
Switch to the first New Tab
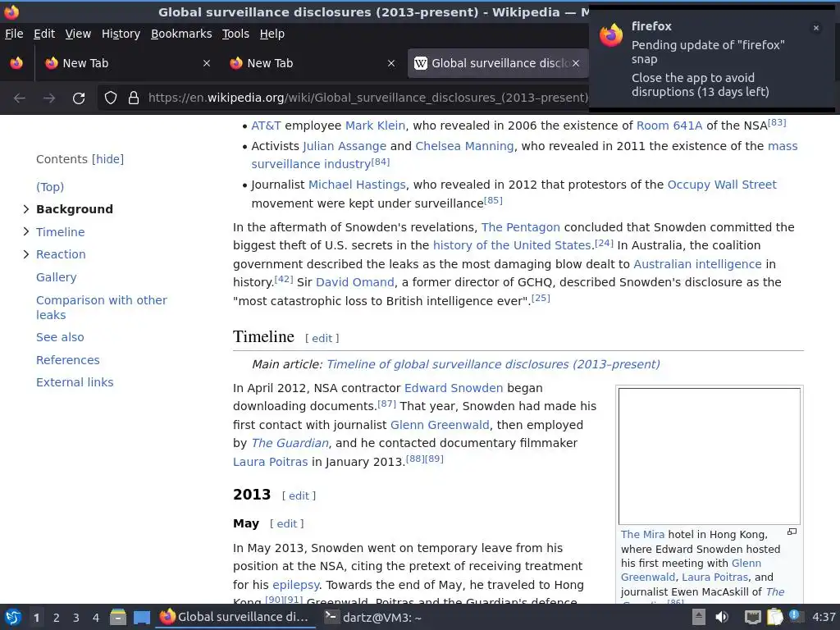point(126,63)
